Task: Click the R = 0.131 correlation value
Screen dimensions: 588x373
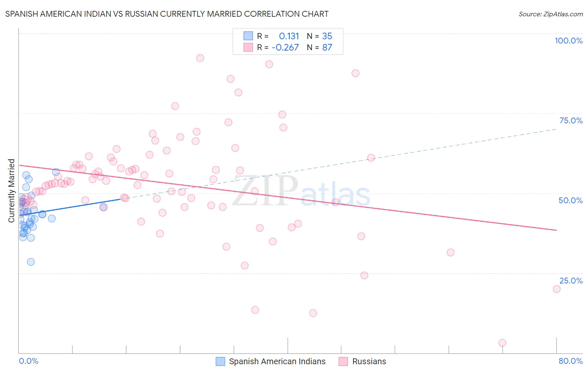Action: 278,36
